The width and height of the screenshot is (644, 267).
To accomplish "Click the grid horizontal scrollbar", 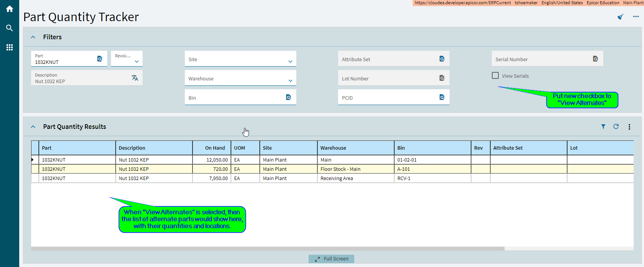I will (268, 249).
